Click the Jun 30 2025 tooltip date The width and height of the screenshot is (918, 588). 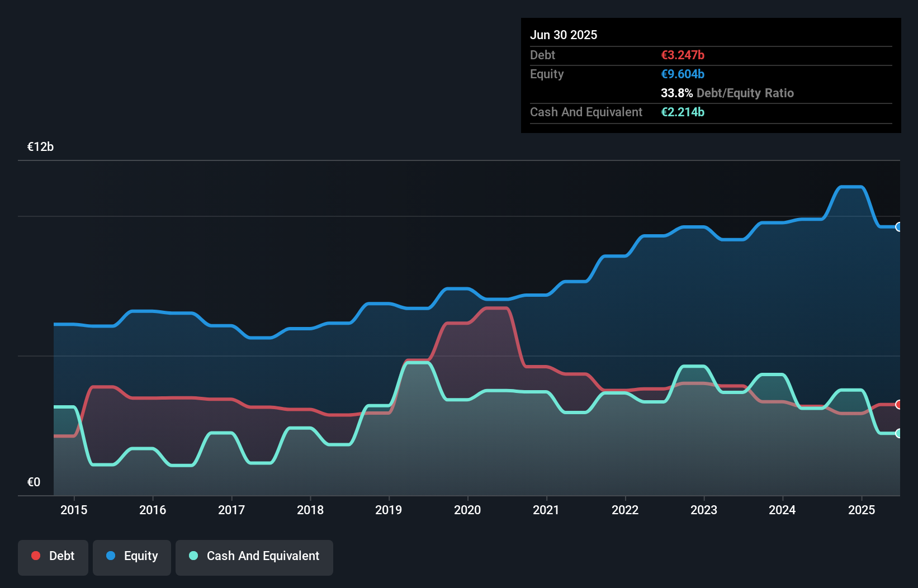[x=564, y=35]
